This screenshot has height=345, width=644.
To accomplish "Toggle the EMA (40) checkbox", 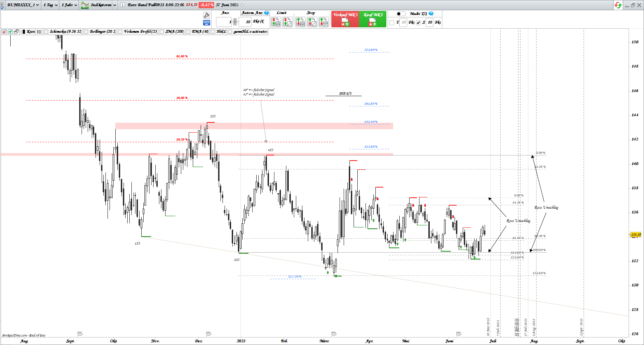I will [188, 32].
